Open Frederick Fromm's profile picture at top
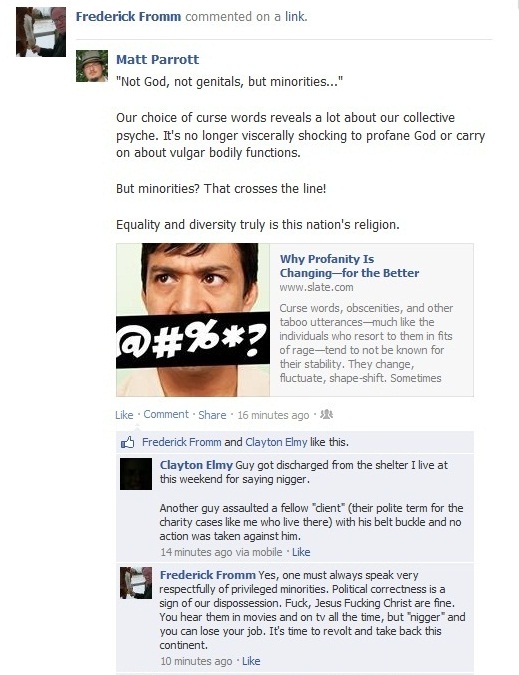Viewport: 519px width, 675px height. point(41,32)
